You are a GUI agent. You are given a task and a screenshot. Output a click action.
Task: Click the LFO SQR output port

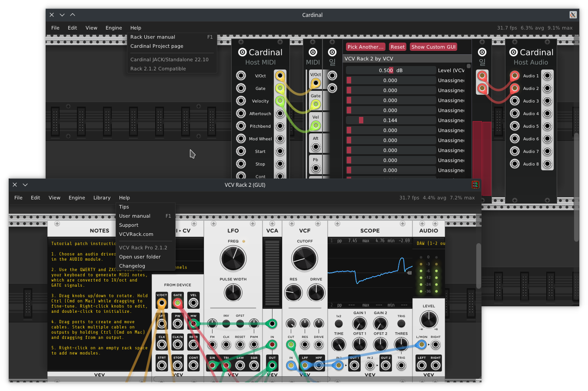pos(254,365)
